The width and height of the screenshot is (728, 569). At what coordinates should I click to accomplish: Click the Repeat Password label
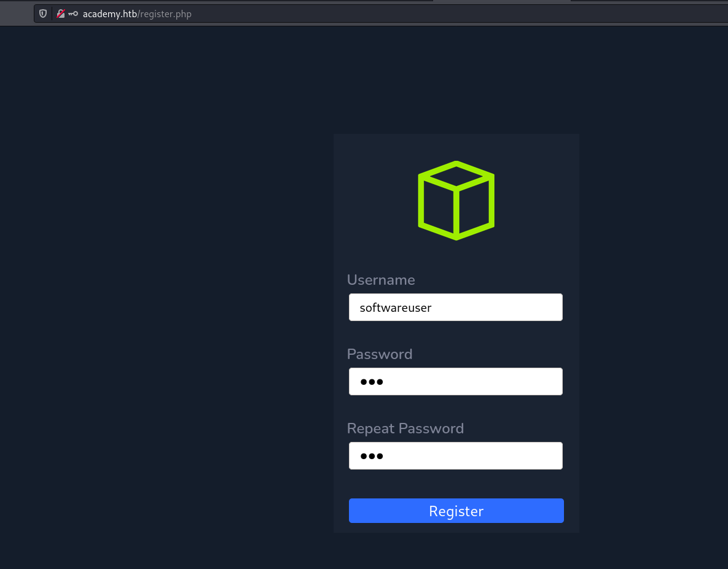click(x=405, y=428)
